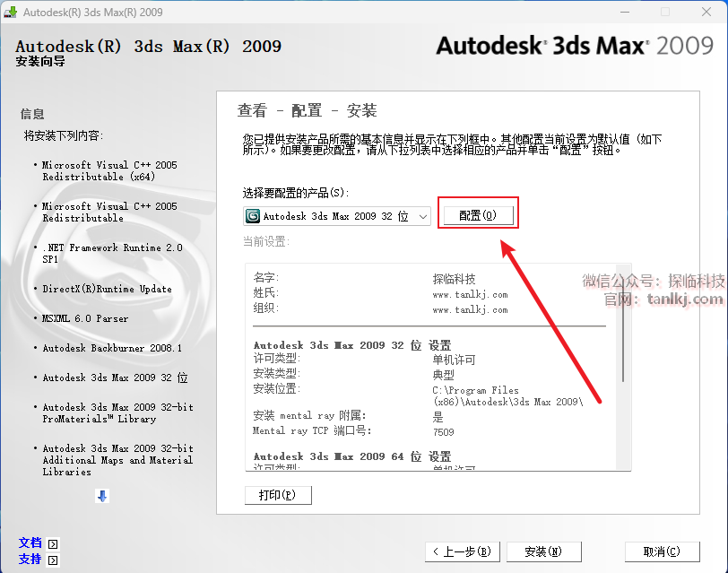
Task: Click the 打印(P) print button
Action: [278, 495]
